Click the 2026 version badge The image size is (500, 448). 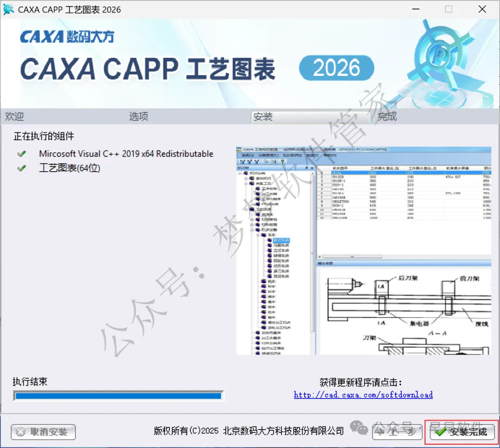point(337,68)
